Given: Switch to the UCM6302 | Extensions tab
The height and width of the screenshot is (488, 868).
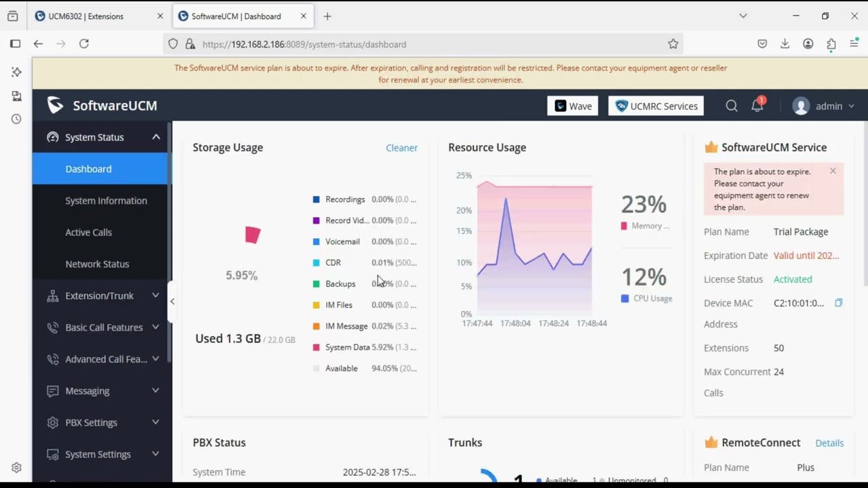Looking at the screenshot, I should coord(99,16).
